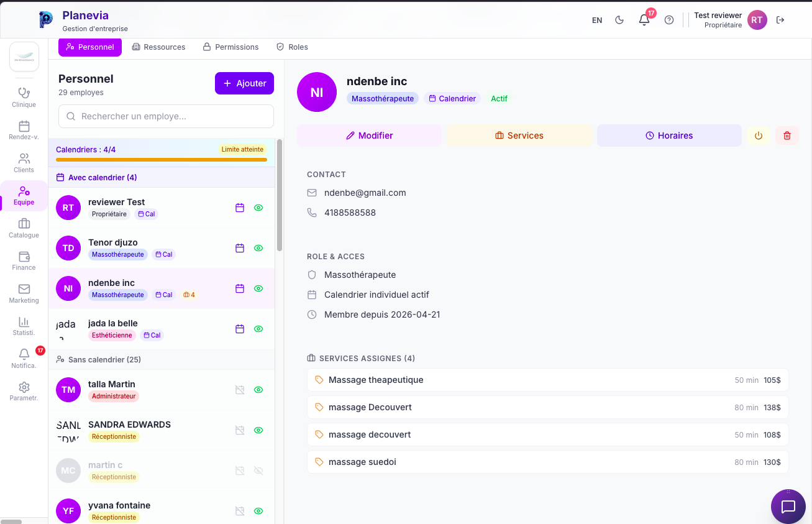Viewport: 812px width, 524px height.
Task: Open Parametres settings in sidebar
Action: point(24,392)
